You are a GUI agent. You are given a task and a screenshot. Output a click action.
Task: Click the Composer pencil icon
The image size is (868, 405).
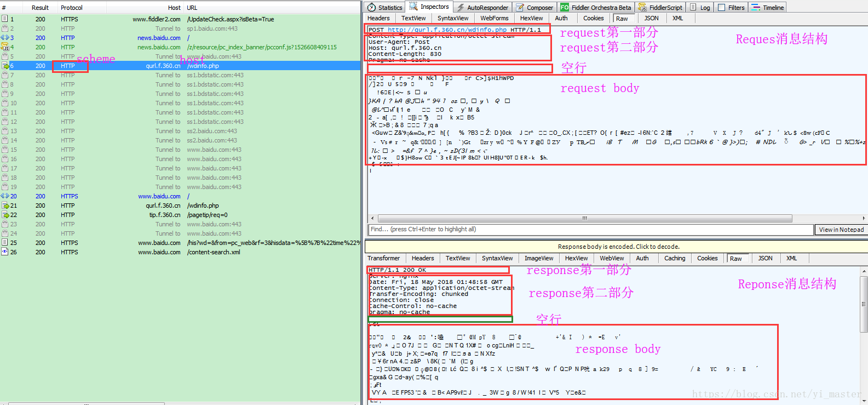[x=520, y=7]
